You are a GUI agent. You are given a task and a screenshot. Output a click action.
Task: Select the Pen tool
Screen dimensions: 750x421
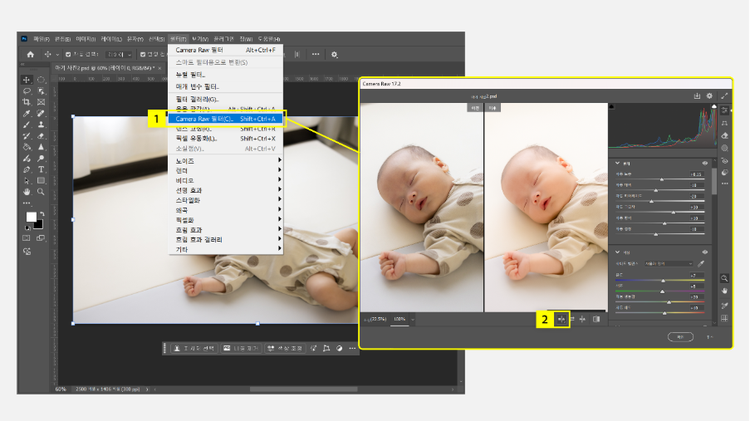(x=26, y=169)
